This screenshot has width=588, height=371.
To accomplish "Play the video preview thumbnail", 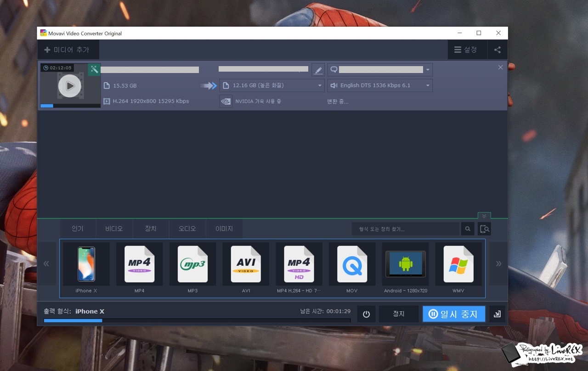I will pos(70,85).
